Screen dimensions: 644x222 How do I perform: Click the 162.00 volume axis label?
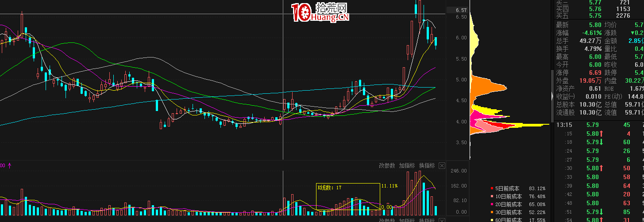[x=458, y=186]
